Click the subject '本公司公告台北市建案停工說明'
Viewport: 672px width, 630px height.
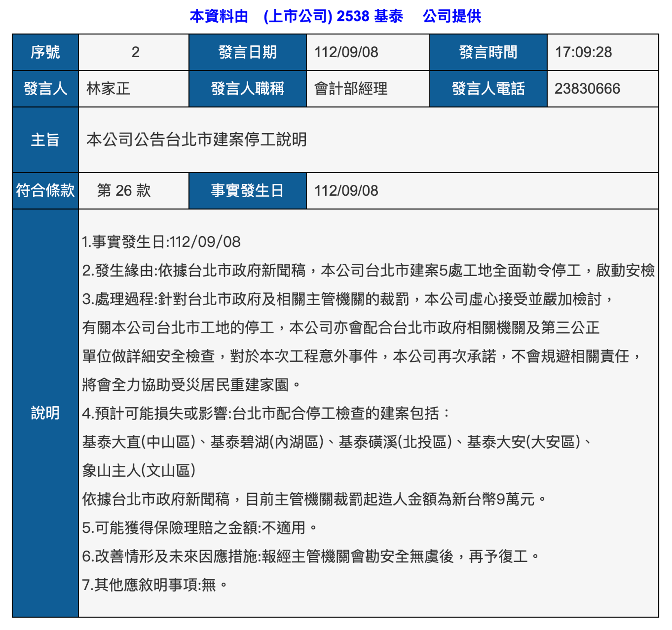pyautogui.click(x=196, y=139)
